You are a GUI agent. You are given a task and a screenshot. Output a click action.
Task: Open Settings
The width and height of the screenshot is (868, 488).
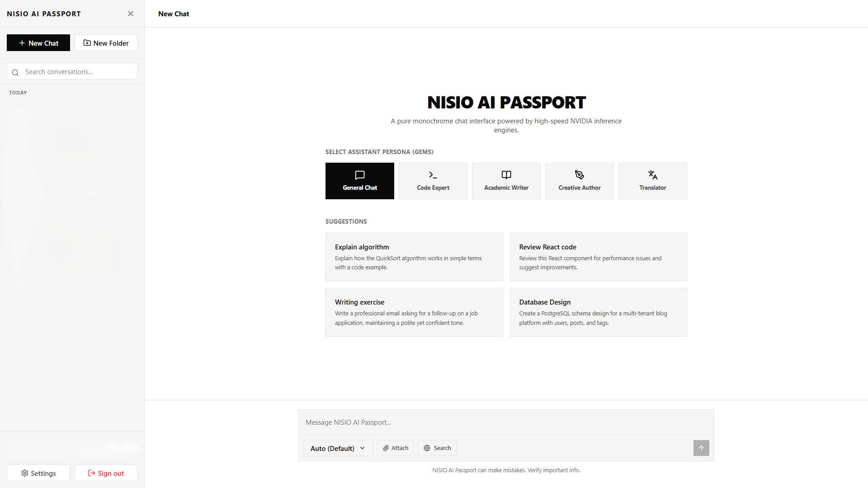(38, 473)
